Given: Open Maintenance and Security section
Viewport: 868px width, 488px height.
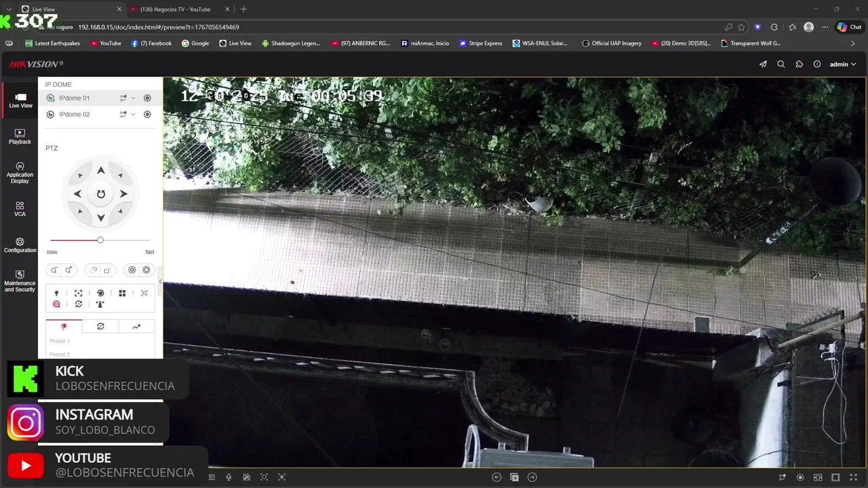Looking at the screenshot, I should pos(20,281).
